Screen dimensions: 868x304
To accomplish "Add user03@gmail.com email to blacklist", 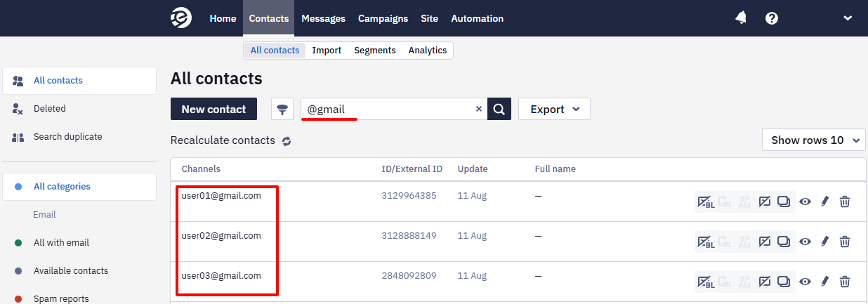I will click(706, 282).
